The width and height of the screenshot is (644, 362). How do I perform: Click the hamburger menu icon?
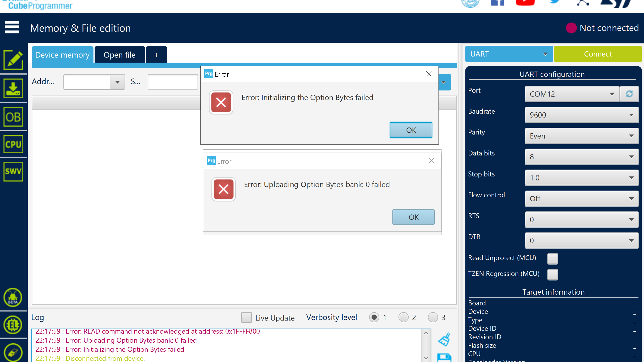12,27
